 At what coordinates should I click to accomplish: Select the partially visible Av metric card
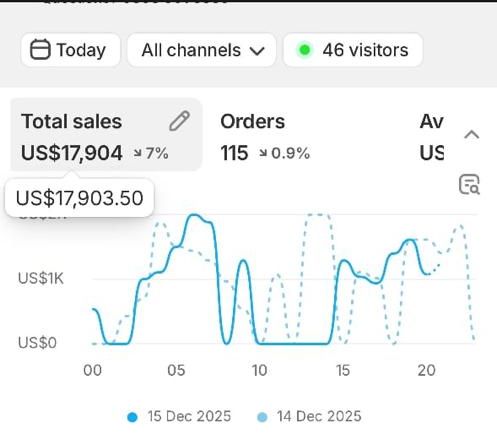click(x=432, y=137)
